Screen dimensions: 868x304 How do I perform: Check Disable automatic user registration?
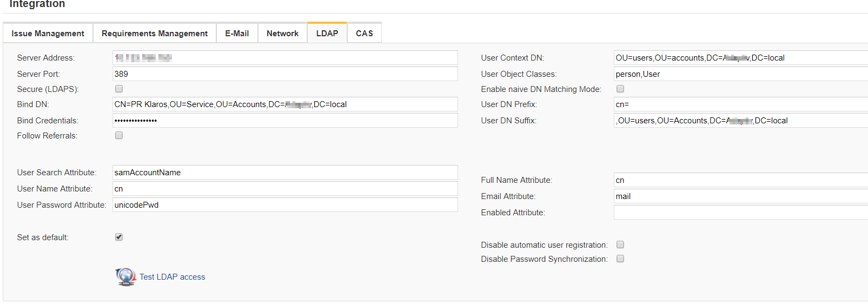click(x=620, y=244)
